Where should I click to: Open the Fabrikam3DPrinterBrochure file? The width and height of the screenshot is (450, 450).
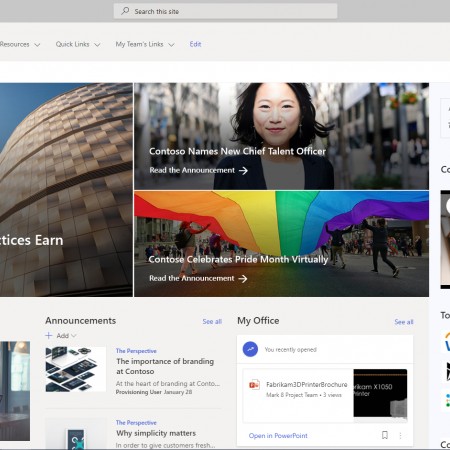tap(307, 384)
